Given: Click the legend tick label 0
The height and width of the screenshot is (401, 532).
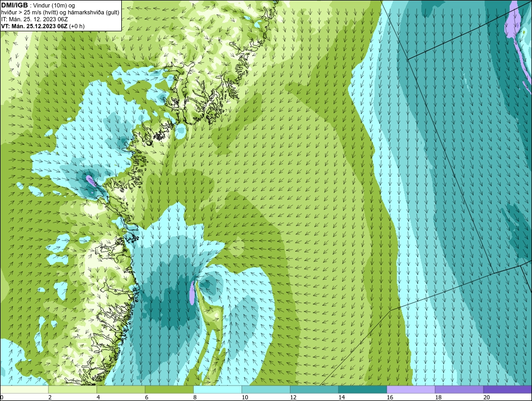Looking at the screenshot, I should tap(2, 397).
